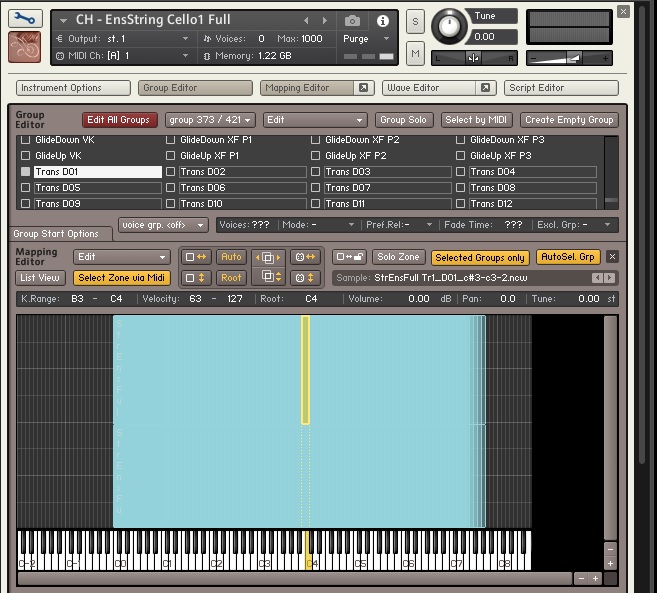Screen dimensions: 657x593
Task: Click Create Empty Group button
Action: (569, 120)
